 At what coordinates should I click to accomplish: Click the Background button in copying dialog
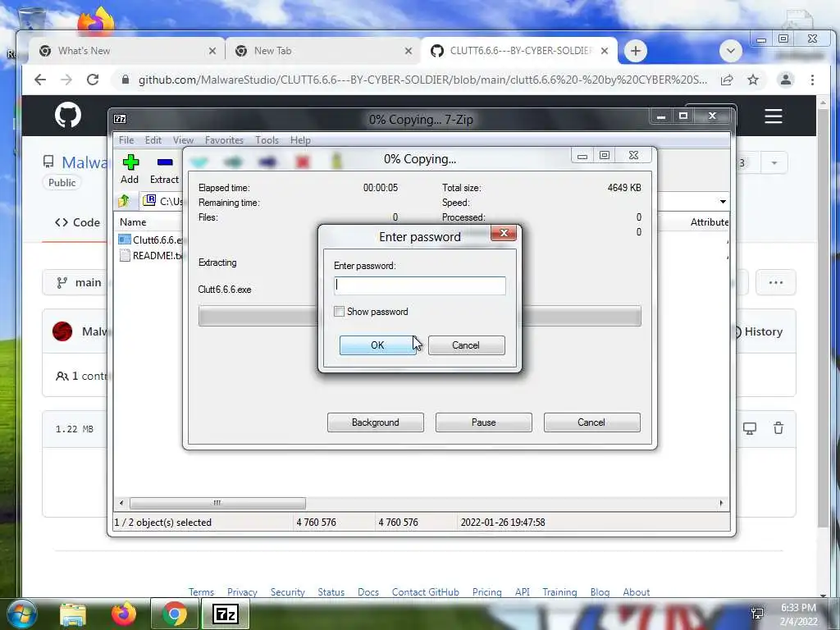pyautogui.click(x=376, y=422)
